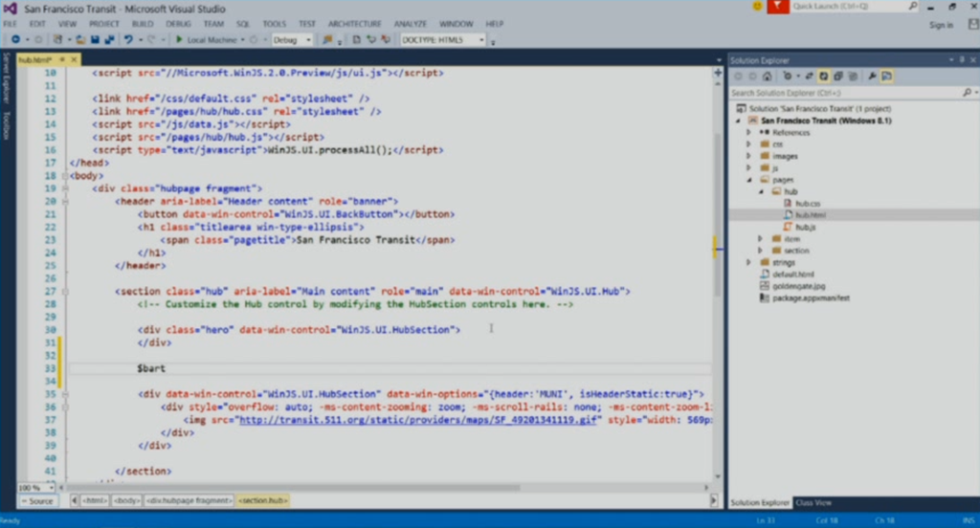Screen dimensions: 980x528
Task: Select package.appxmanifest in Solution Explorer
Action: coord(811,298)
